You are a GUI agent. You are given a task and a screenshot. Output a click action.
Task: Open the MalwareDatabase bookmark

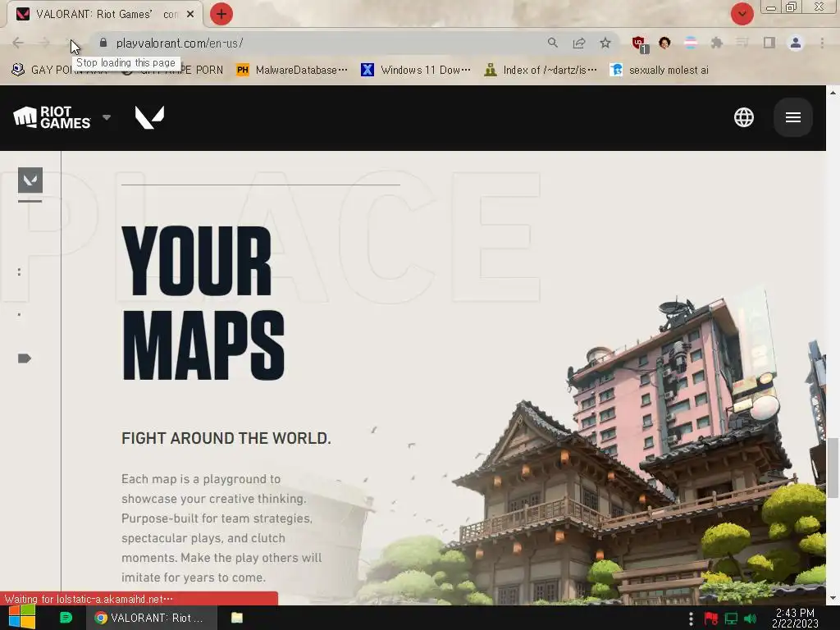(292, 71)
